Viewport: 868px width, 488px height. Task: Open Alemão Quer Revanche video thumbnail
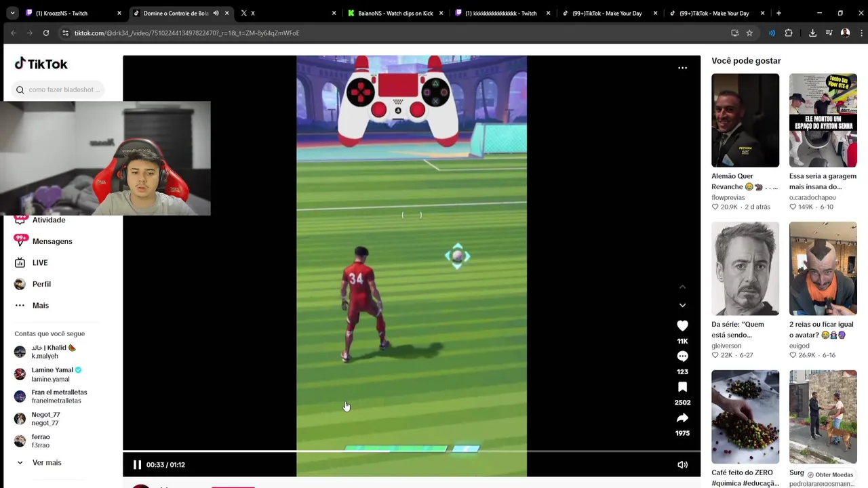(745, 120)
